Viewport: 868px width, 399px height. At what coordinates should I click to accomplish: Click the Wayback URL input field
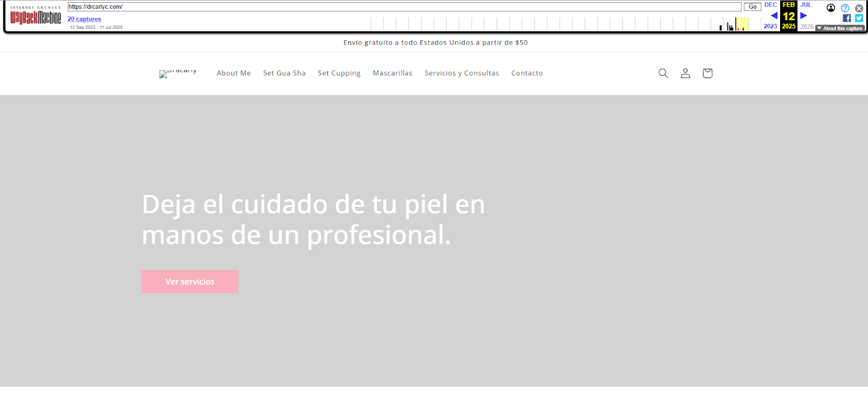404,7
